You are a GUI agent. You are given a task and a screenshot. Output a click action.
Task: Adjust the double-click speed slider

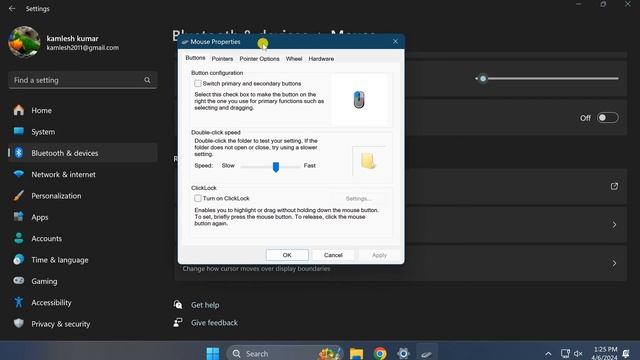pyautogui.click(x=276, y=167)
